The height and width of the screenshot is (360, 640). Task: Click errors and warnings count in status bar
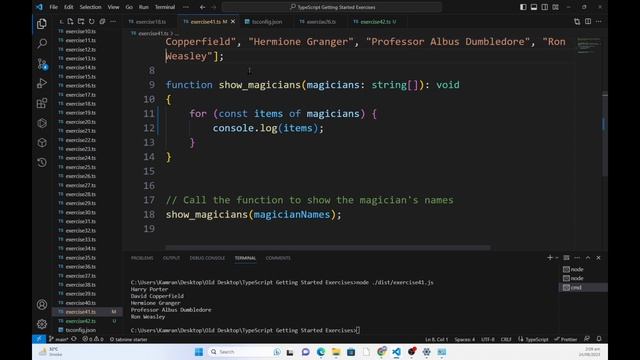click(93, 339)
